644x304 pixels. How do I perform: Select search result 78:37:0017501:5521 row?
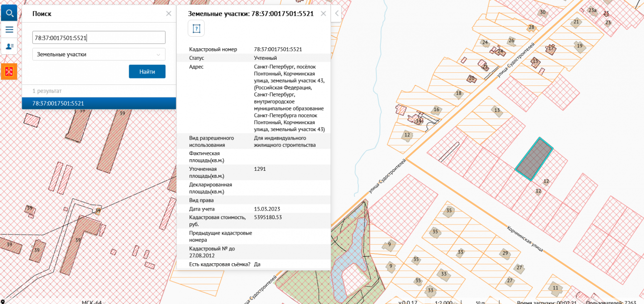[99, 103]
